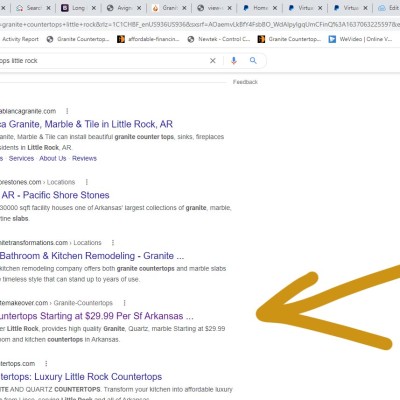The height and width of the screenshot is (400, 400).
Task: Open Luxury Little Rock Countertops result
Action: click(81, 377)
